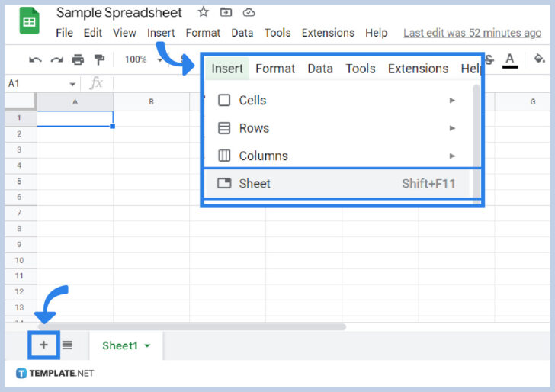
Task: Open the Google Sheets home icon
Action: 30,22
